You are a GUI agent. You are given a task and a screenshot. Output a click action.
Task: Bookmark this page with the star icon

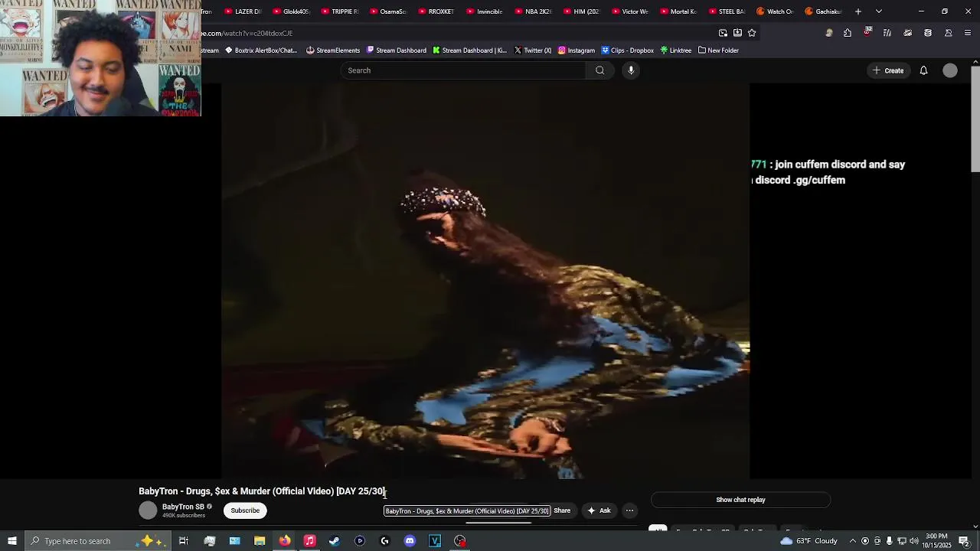coord(752,33)
